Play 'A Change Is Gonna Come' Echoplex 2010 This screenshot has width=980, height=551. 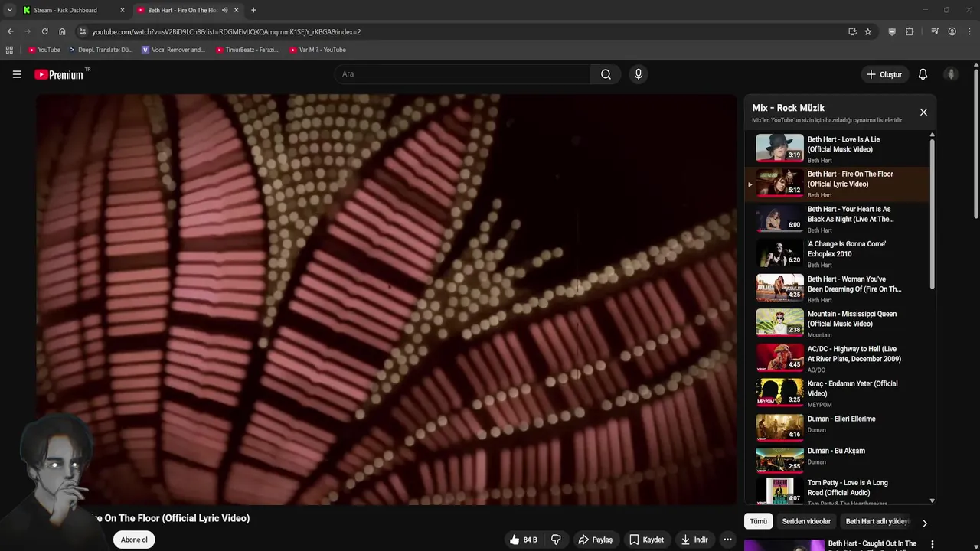pos(837,253)
